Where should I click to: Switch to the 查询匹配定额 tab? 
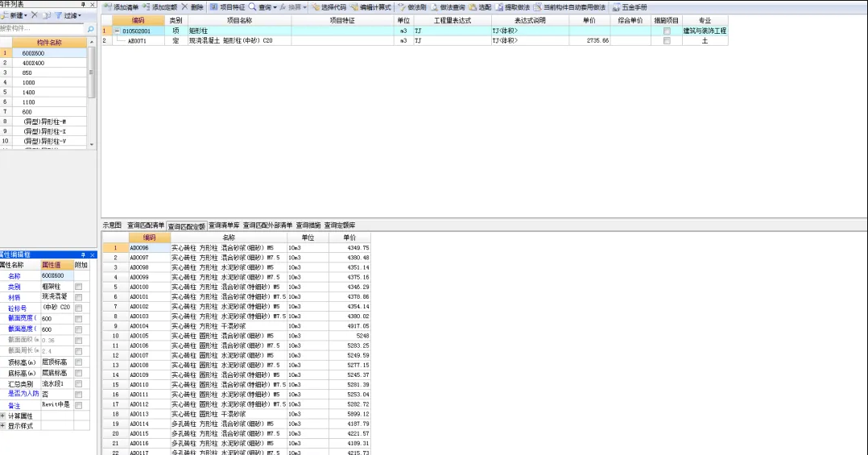pyautogui.click(x=187, y=225)
